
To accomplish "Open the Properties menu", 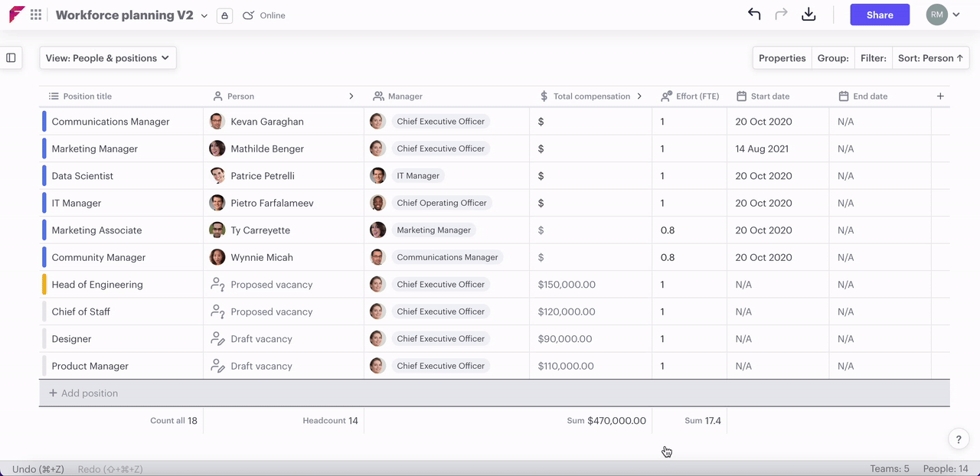I will pos(782,58).
